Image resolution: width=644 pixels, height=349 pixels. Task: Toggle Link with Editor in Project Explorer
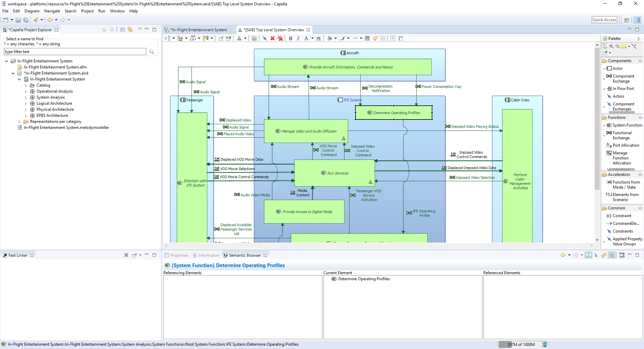coord(130,30)
